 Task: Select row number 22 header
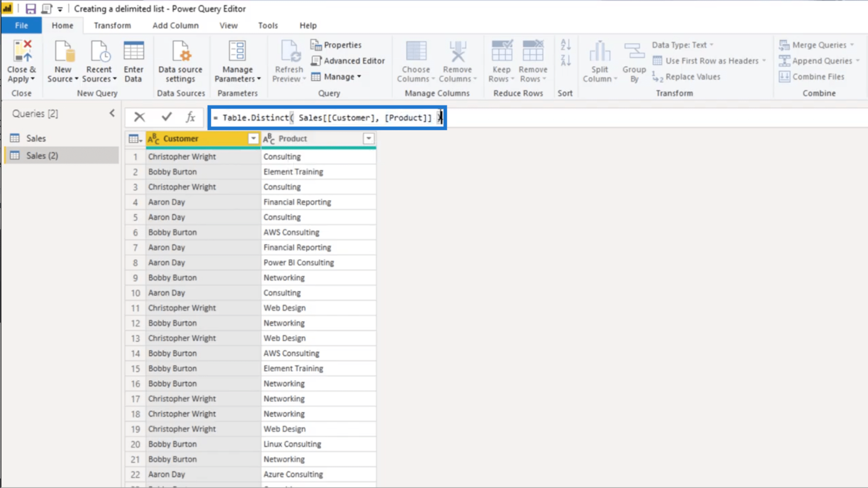[135, 474]
